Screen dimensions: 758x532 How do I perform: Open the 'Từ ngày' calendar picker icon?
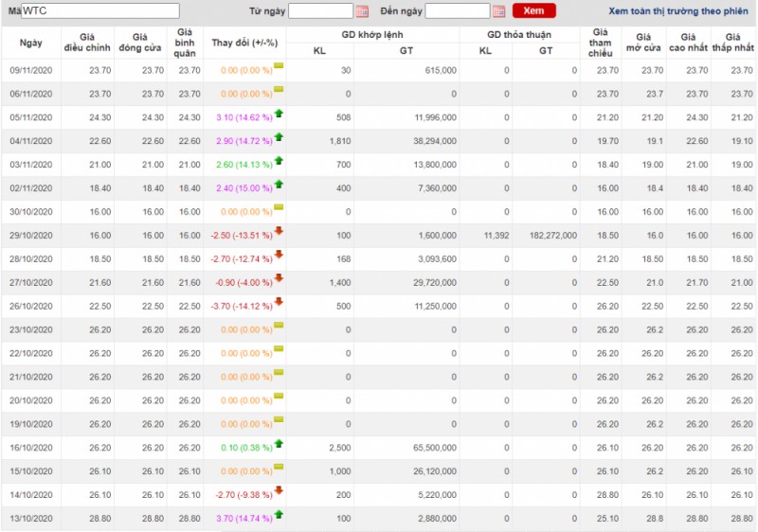[362, 11]
